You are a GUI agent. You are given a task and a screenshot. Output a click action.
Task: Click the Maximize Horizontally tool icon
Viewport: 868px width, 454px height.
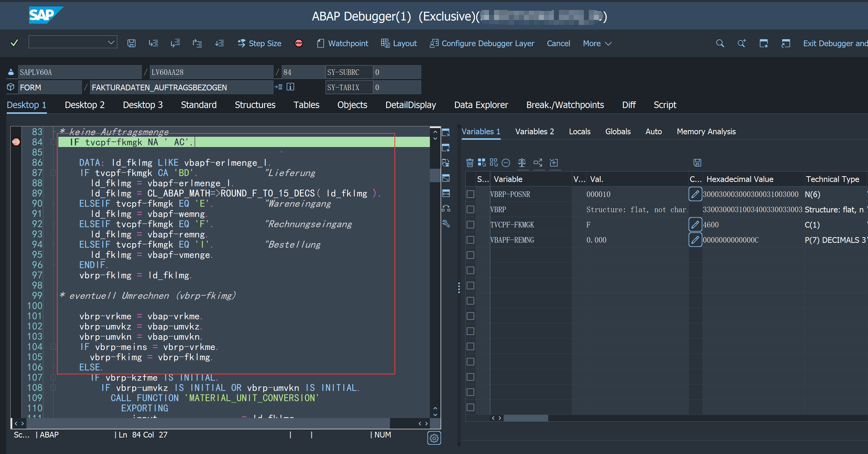(x=446, y=193)
